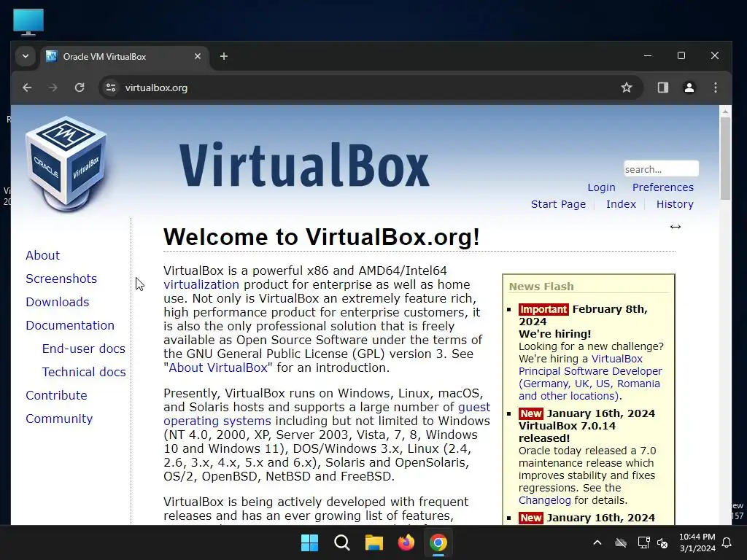
Task: Open Downloads in the sidebar
Action: [x=58, y=303]
